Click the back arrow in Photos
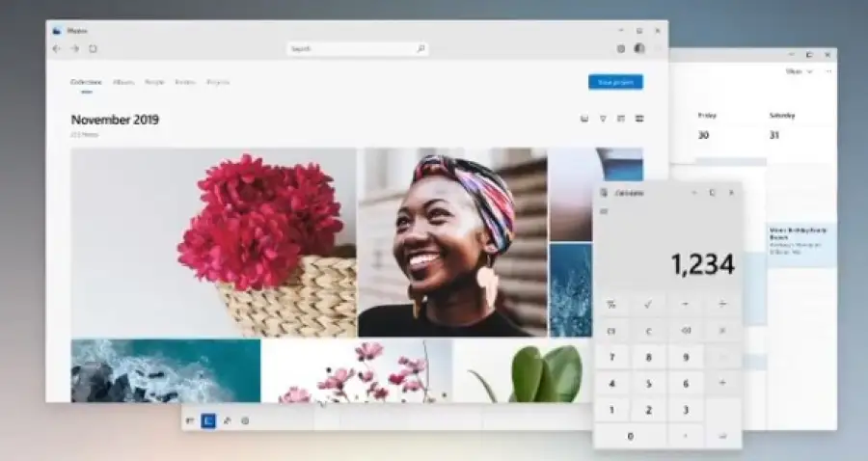 [57, 48]
